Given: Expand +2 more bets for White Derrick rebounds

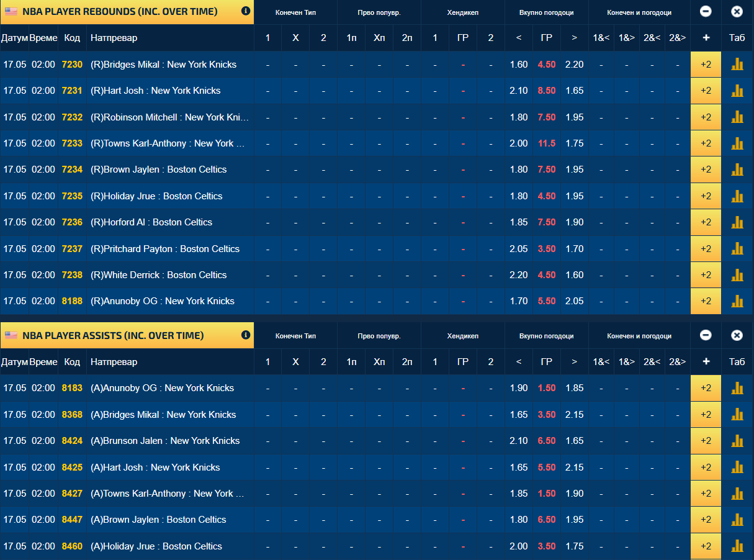Looking at the screenshot, I should tap(706, 275).
